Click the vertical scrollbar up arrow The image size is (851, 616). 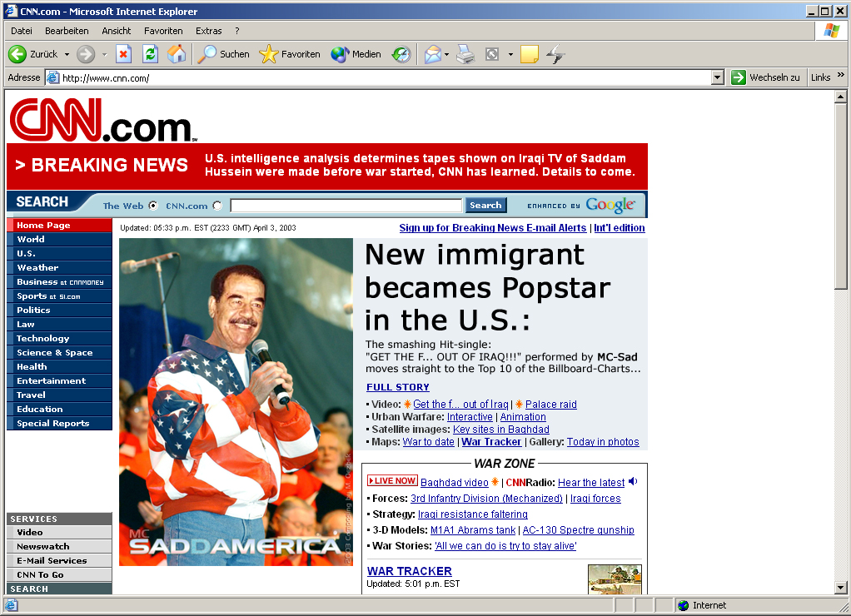tap(840, 97)
